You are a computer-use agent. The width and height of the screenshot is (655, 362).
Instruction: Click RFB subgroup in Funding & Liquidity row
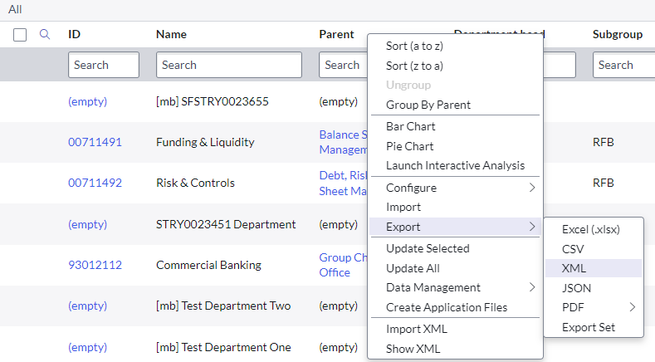pyautogui.click(x=603, y=142)
